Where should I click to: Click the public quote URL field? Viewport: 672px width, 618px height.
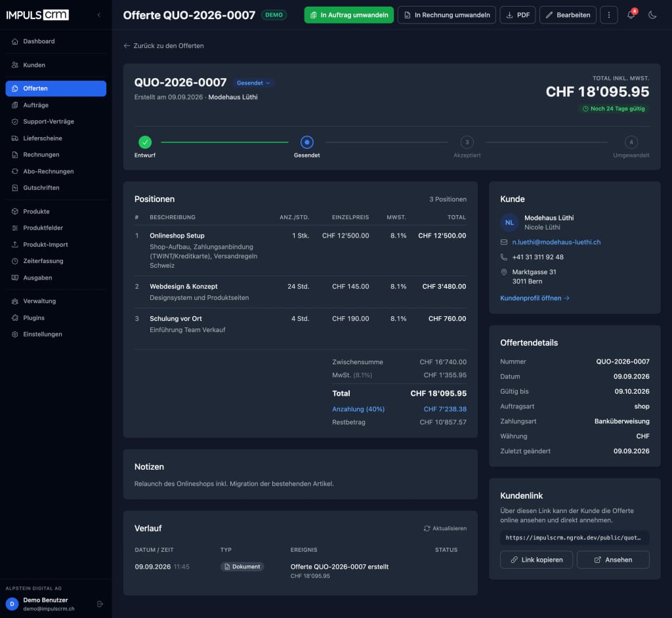(x=574, y=538)
